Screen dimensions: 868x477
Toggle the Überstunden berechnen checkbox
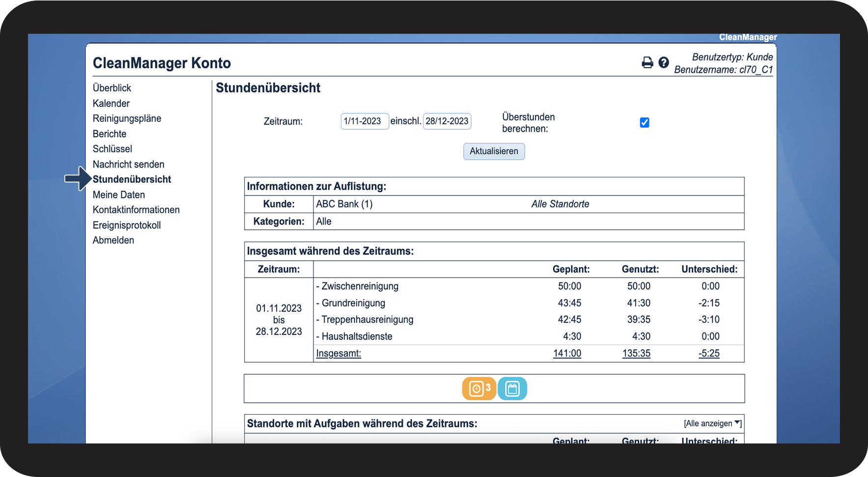644,123
